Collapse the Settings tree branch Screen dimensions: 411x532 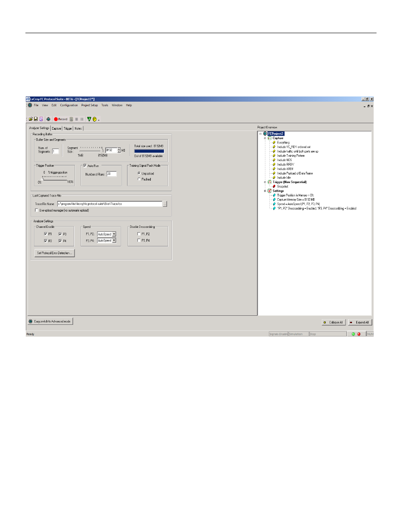(265, 191)
